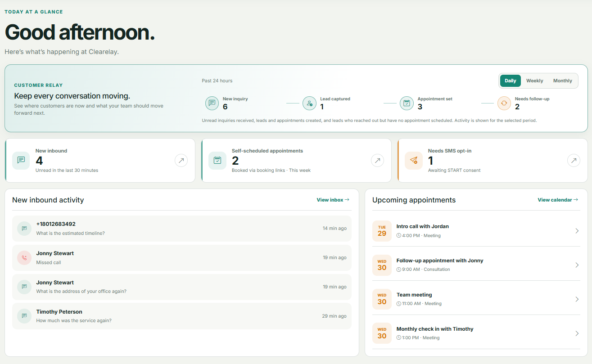Open the View calendar link
The width and height of the screenshot is (592, 364).
pyautogui.click(x=558, y=200)
